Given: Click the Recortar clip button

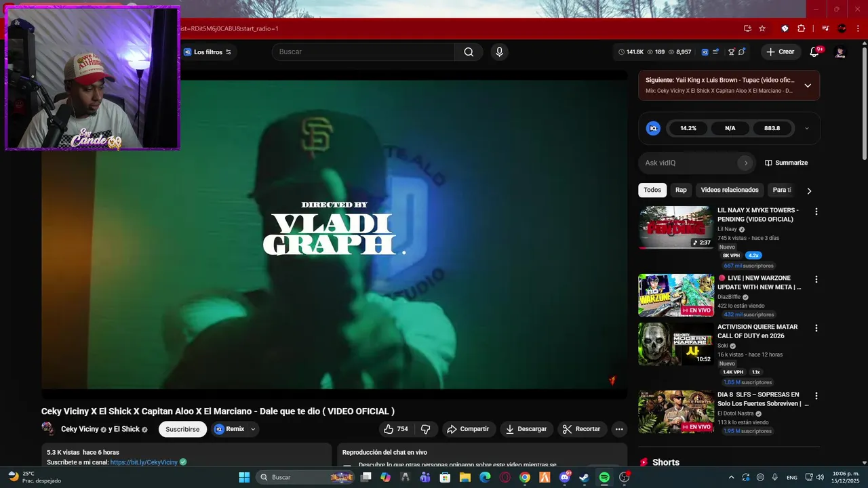Looking at the screenshot, I should 582,429.
